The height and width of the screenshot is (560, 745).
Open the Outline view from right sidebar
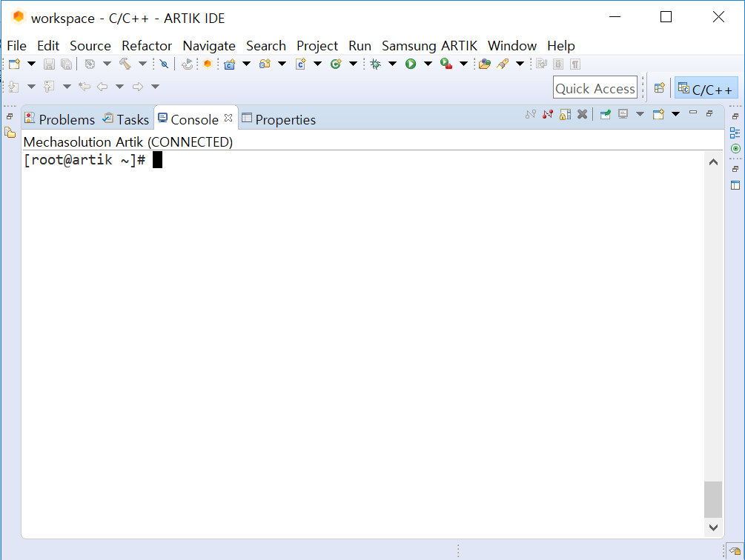coord(735,133)
